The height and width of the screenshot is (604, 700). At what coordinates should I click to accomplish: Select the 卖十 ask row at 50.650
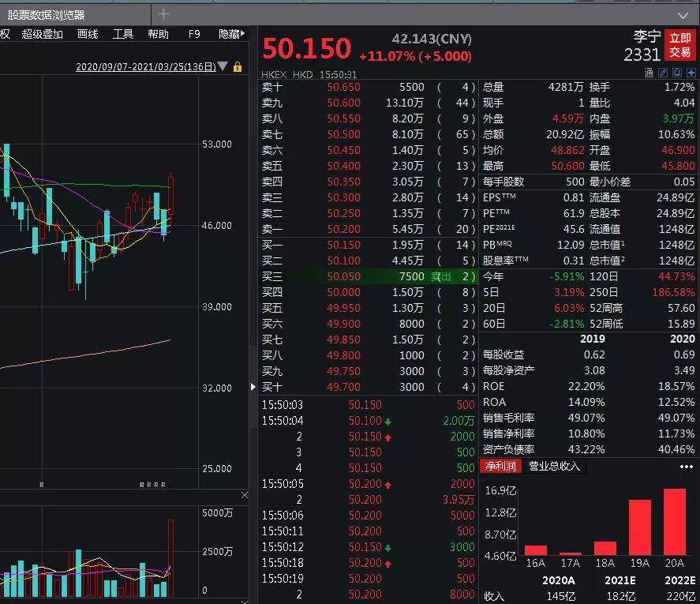point(368,87)
